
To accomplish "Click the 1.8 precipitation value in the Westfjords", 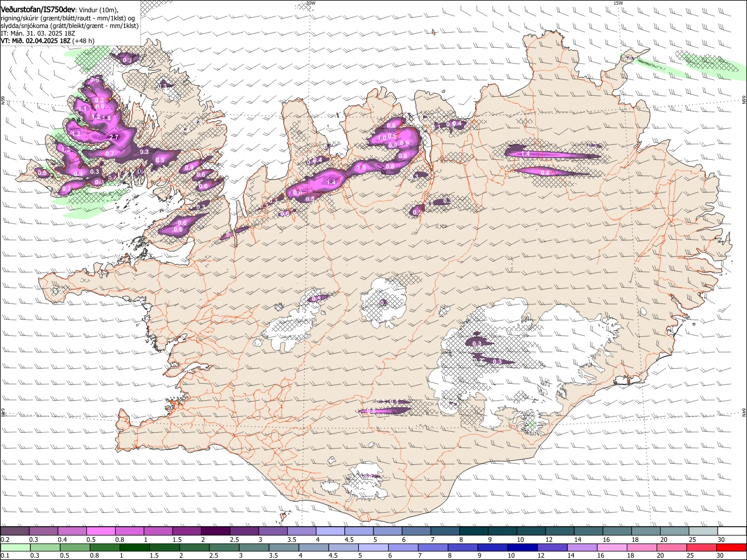I will click(x=107, y=118).
